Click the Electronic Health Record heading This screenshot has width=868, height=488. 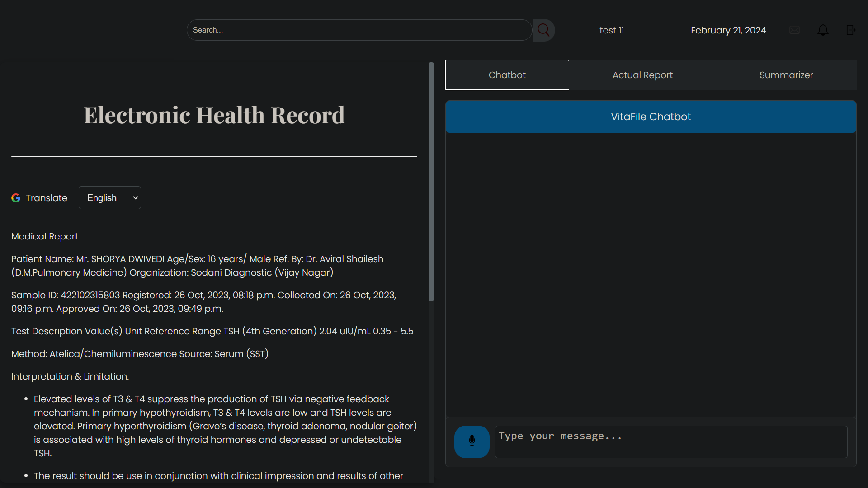tap(214, 115)
